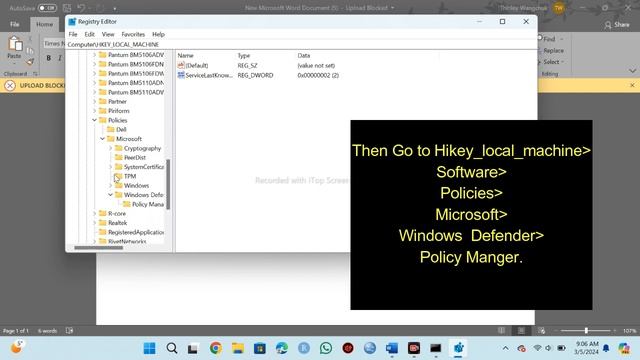Open Task View on the taskbar
The width and height of the screenshot is (640, 360).
tap(193, 348)
